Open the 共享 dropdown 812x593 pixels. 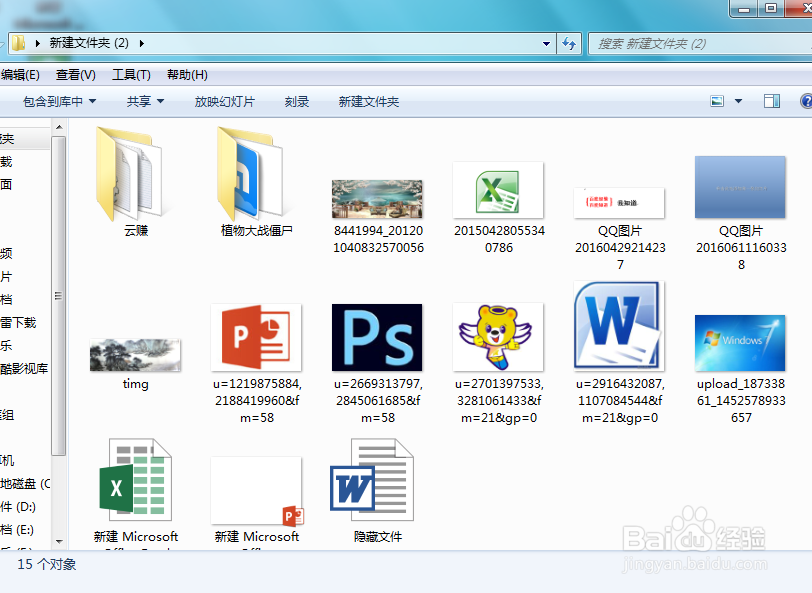tap(146, 102)
